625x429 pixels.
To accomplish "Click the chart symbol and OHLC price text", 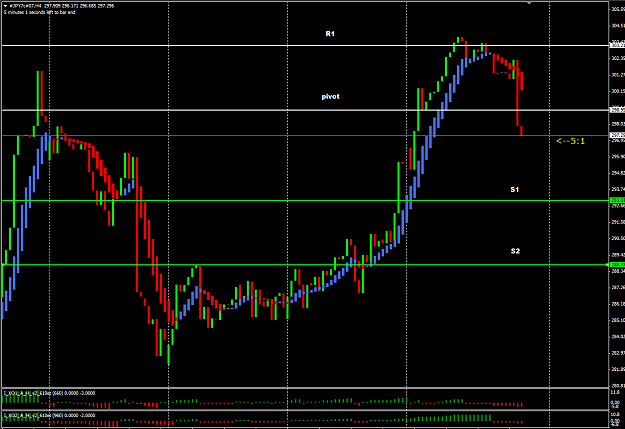I will coord(61,6).
